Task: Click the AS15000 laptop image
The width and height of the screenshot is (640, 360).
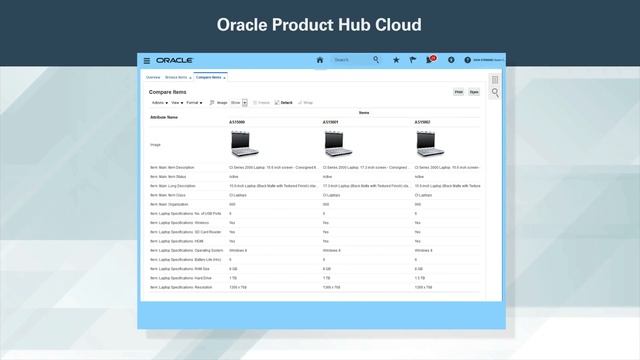Action: click(244, 144)
